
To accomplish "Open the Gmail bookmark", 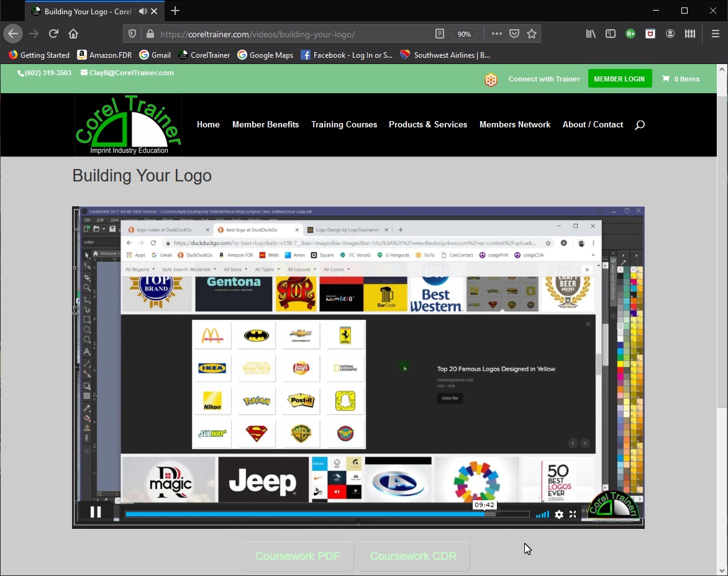I will pyautogui.click(x=155, y=55).
